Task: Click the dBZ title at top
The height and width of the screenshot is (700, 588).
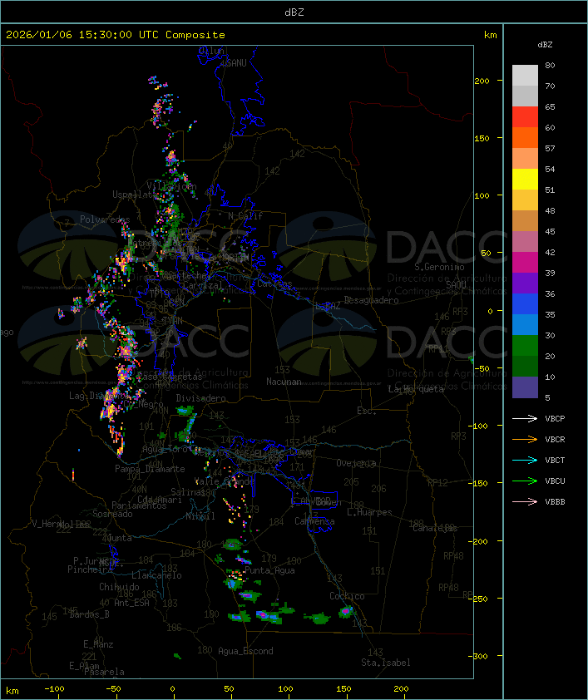Action: coord(294,12)
